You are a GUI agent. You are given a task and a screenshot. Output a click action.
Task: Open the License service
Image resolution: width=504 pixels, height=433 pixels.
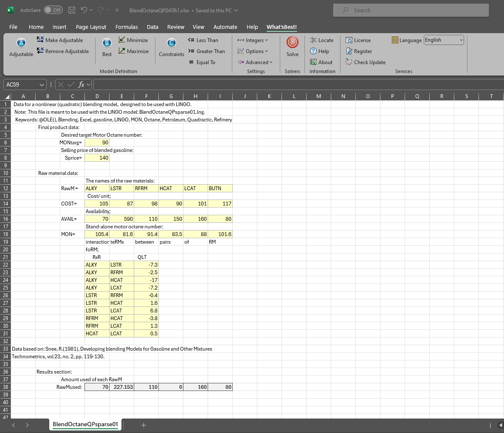point(358,40)
